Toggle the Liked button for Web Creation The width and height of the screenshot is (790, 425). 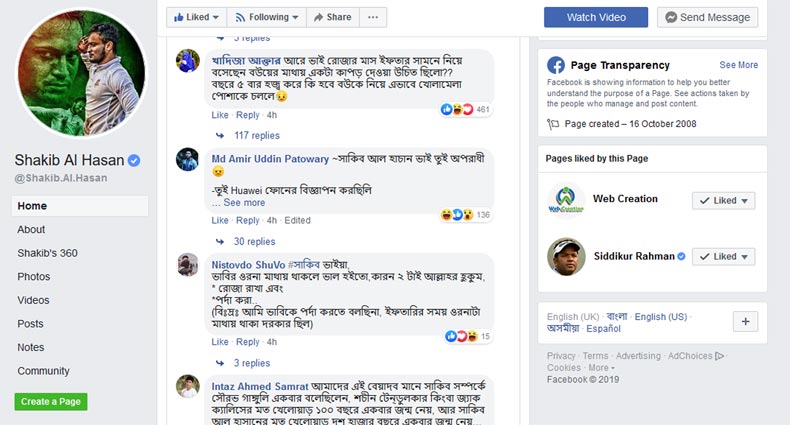pyautogui.click(x=723, y=200)
